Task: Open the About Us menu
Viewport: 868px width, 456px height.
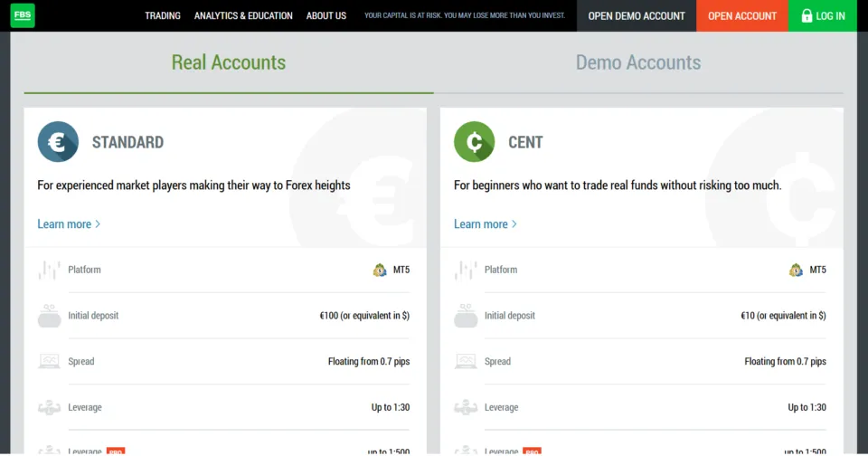Action: (326, 15)
